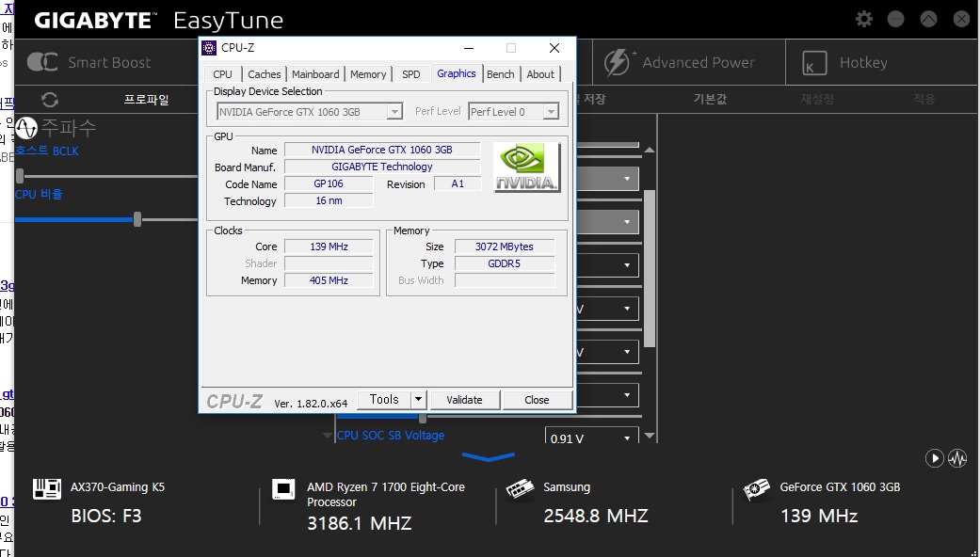Click the 적용 button in EasyTune
The image size is (980, 557).
click(x=924, y=100)
